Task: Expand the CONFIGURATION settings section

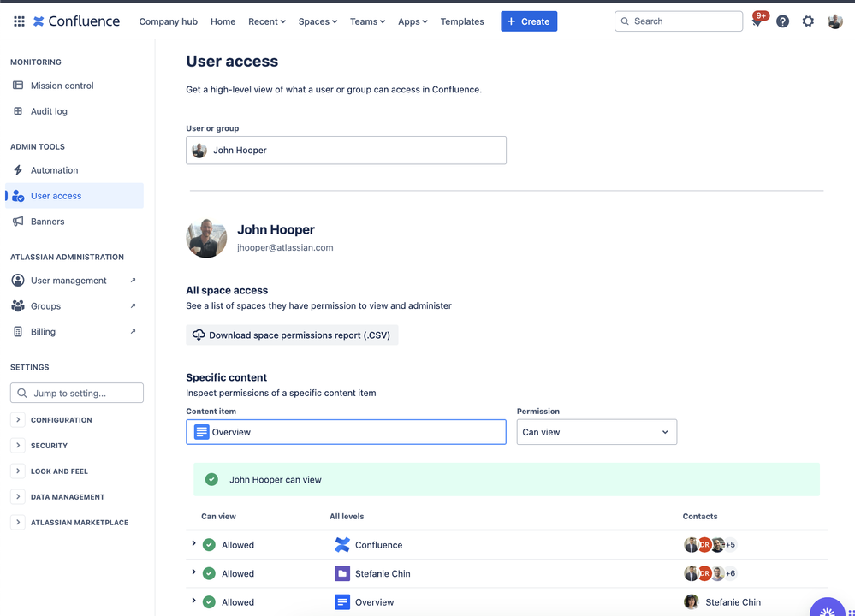Action: (x=18, y=419)
